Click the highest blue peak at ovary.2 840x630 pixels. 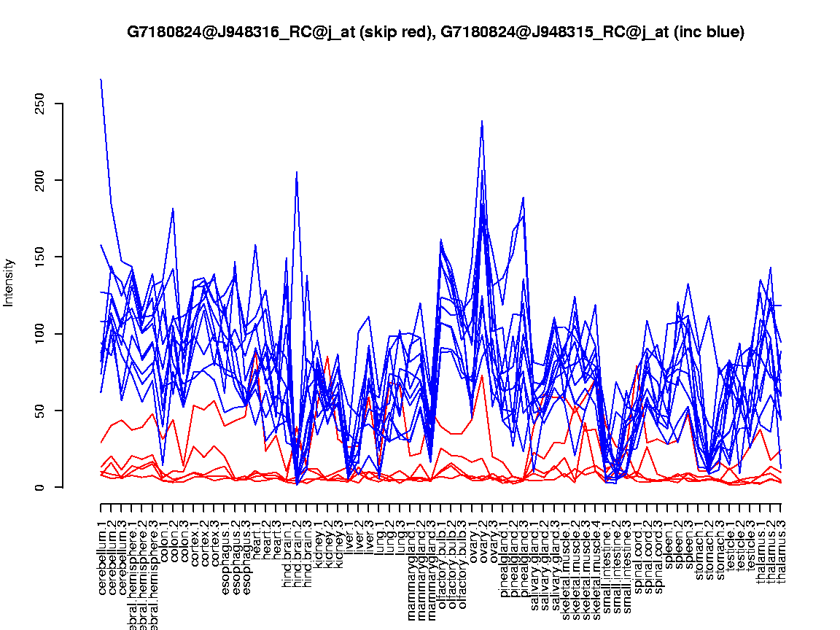point(482,122)
